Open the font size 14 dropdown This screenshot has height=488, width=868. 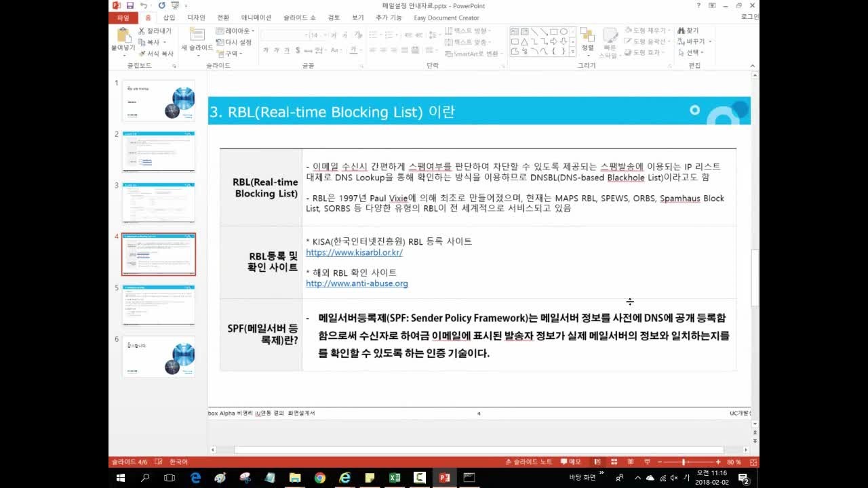point(325,35)
